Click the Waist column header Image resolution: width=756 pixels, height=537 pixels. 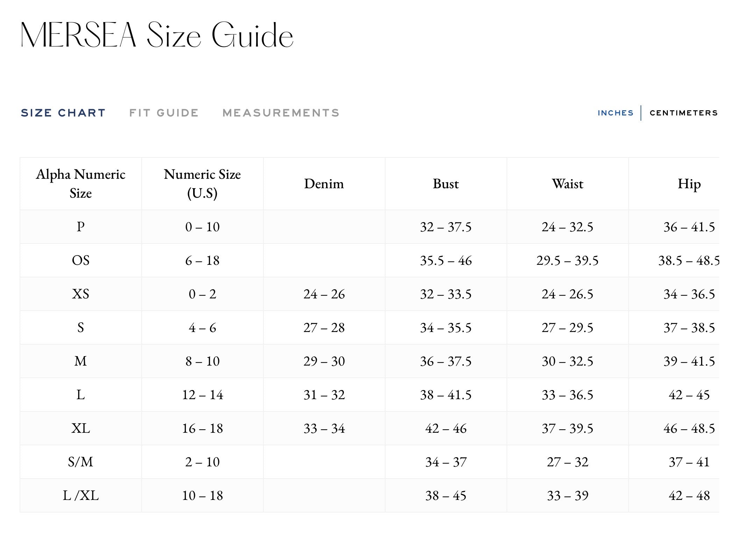click(x=568, y=184)
